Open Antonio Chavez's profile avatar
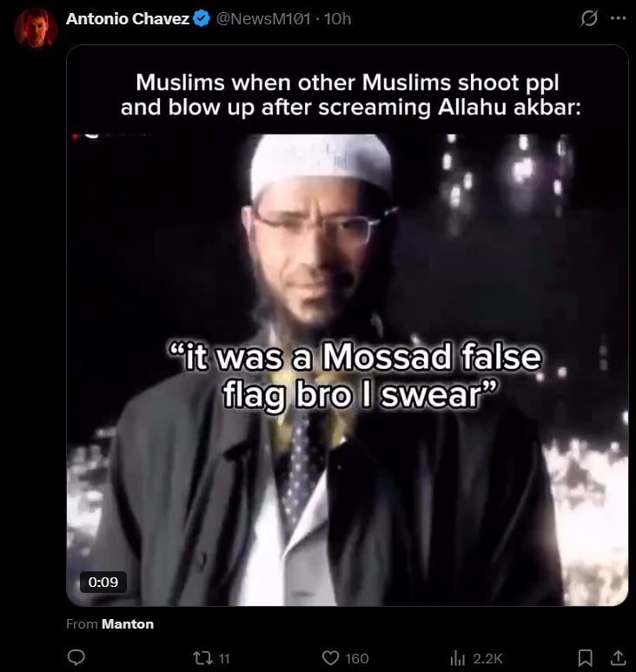This screenshot has width=636, height=672. coord(36,28)
